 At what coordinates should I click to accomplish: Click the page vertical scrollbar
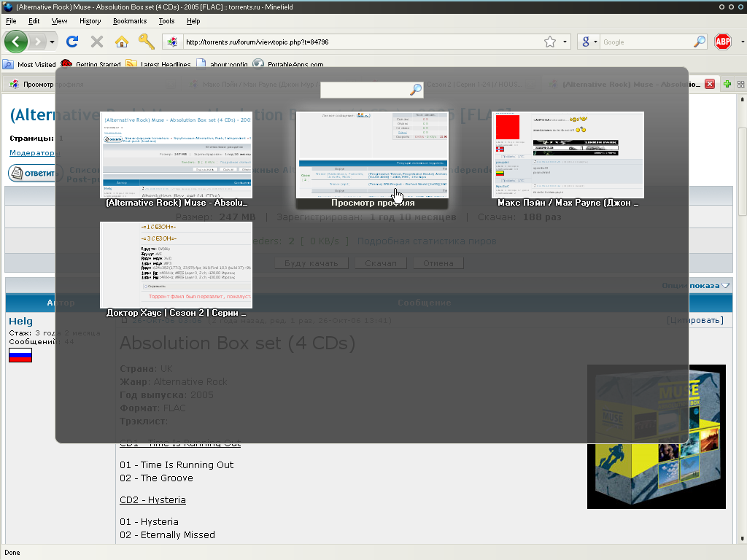tap(742, 171)
